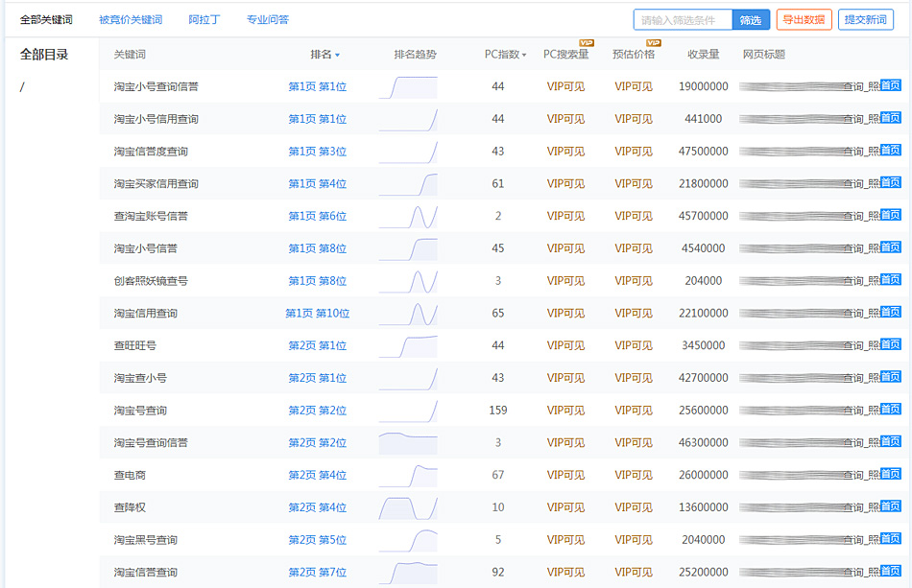Sort by PC指数 using its arrow
This screenshot has width=912, height=588.
pos(524,56)
